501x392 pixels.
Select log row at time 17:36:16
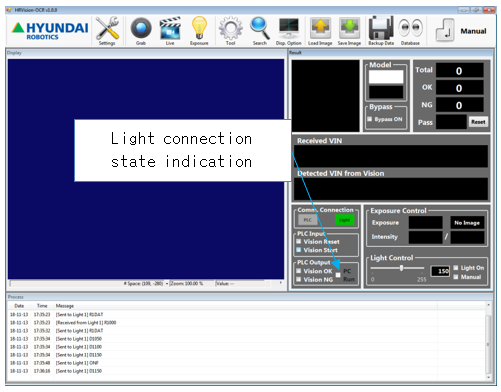pos(247,371)
